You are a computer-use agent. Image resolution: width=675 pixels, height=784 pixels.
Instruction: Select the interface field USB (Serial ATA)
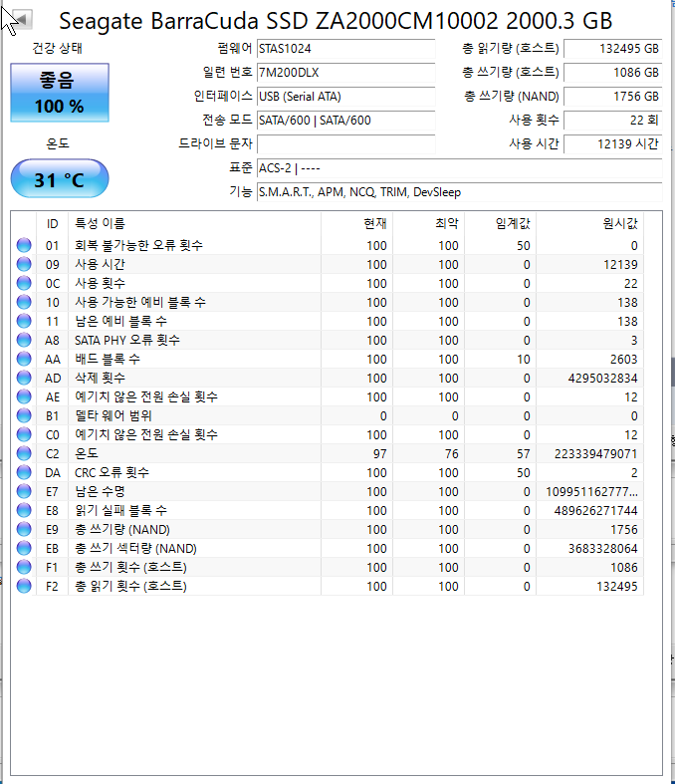coord(345,97)
